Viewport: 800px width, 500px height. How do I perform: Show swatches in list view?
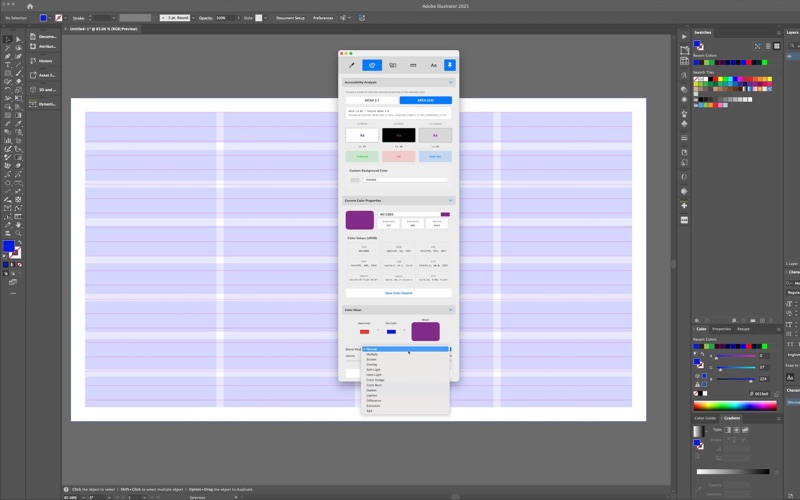pos(768,46)
